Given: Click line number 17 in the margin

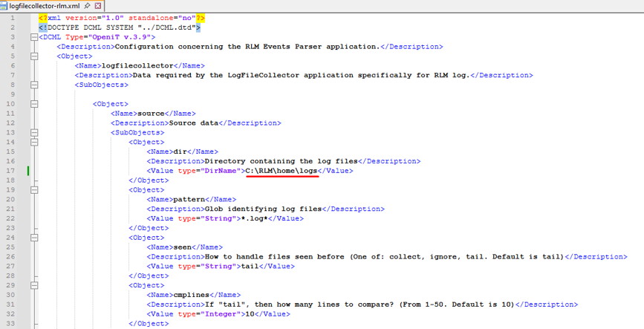Looking at the screenshot, I should (10, 171).
